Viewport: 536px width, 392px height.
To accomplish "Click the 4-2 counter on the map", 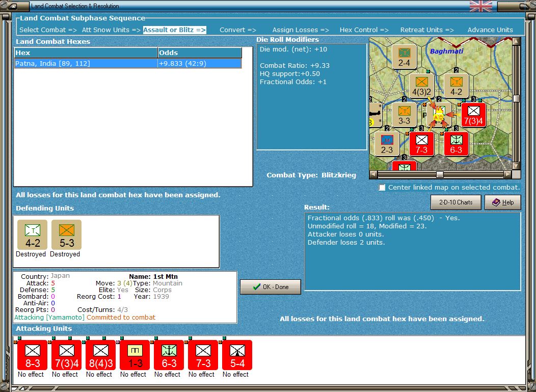I will pyautogui.click(x=456, y=86).
